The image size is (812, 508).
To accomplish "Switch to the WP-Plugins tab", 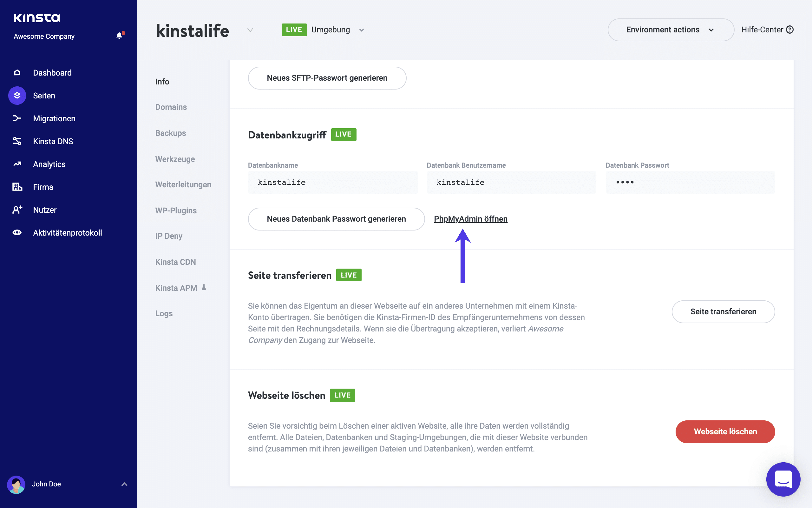I will click(176, 210).
